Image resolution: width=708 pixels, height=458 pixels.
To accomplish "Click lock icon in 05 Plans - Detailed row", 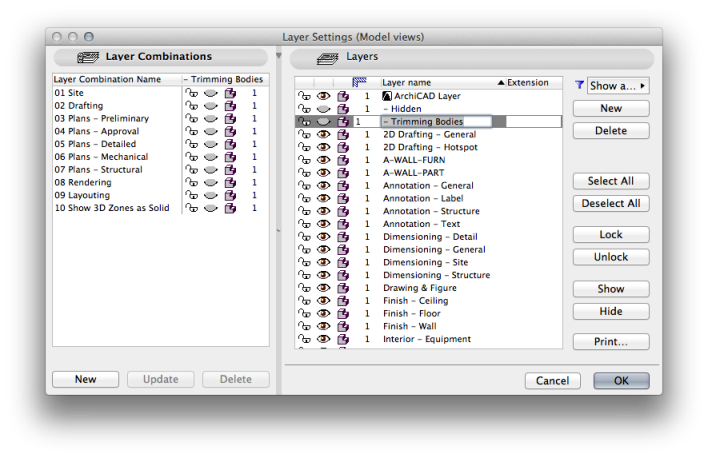I will [192, 144].
